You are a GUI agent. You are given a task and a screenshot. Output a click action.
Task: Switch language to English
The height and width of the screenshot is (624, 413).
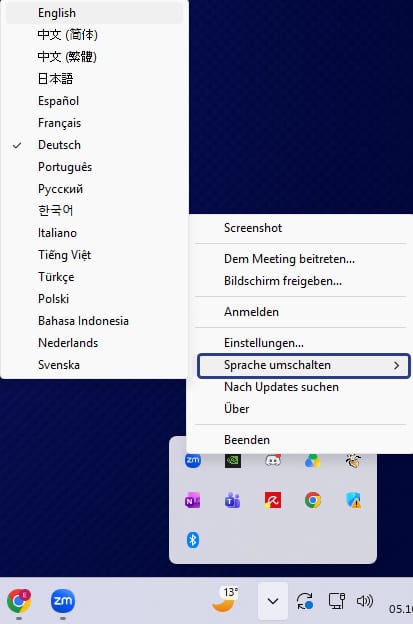(95, 13)
